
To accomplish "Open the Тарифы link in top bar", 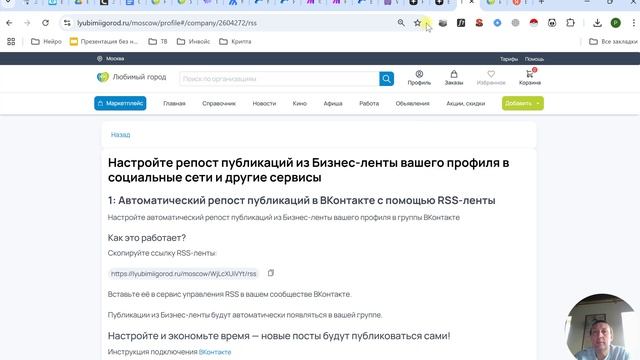I will click(x=509, y=59).
